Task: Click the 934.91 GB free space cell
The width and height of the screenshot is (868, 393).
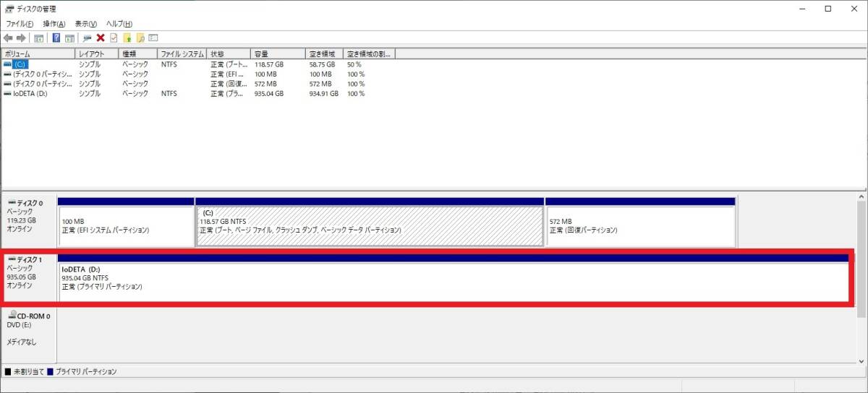Action: coord(323,93)
